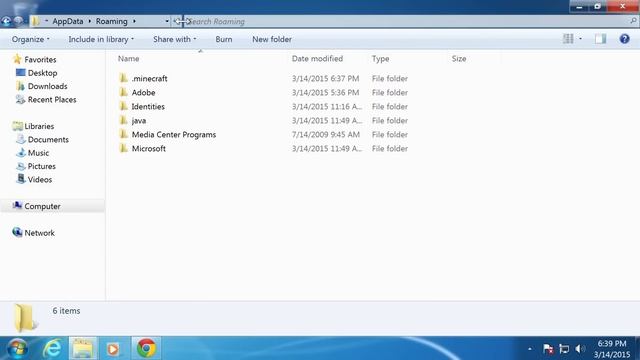Click the network tray icon
Screen dimensions: 640x360
[x=564, y=349]
